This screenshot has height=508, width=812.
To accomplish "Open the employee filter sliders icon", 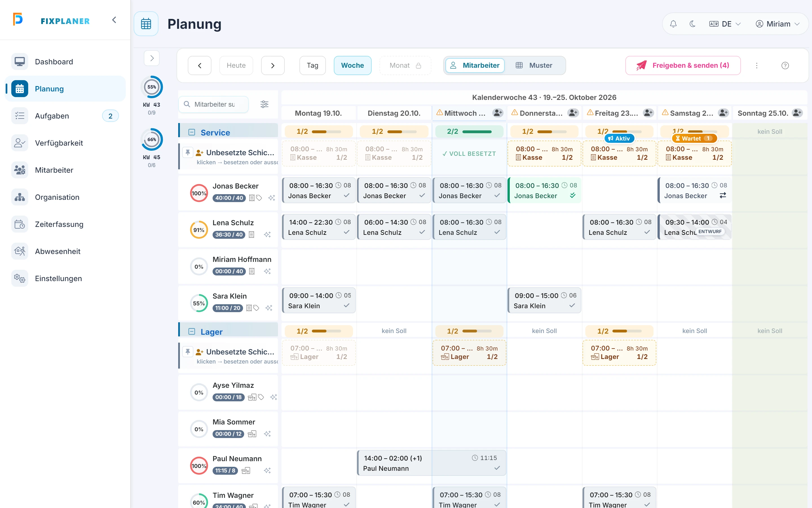I will pyautogui.click(x=264, y=104).
